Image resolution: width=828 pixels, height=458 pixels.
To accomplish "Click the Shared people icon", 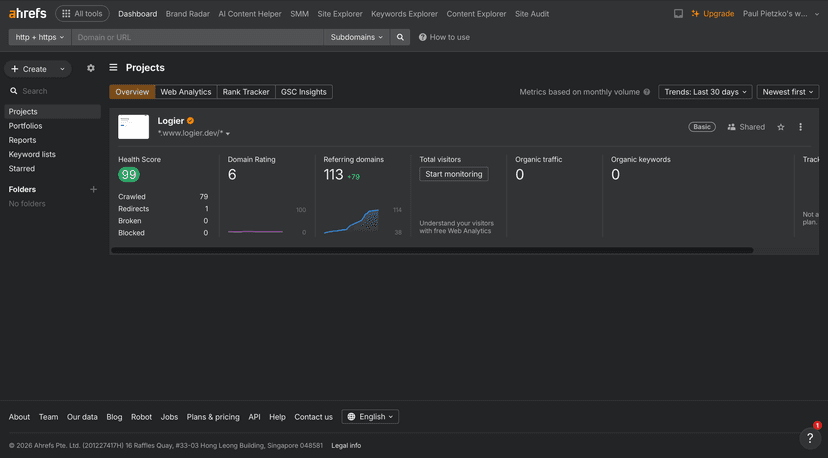I will click(731, 127).
